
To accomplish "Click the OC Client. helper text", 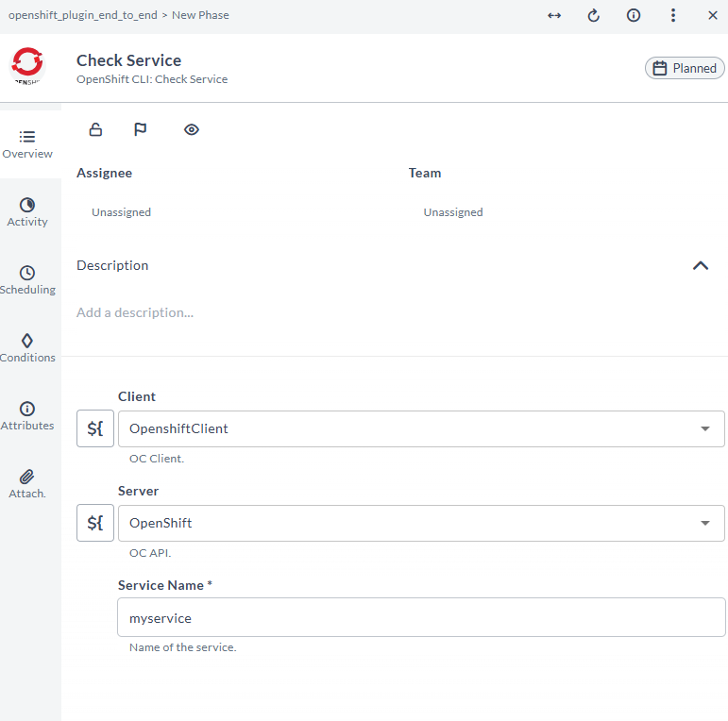I will tap(157, 459).
